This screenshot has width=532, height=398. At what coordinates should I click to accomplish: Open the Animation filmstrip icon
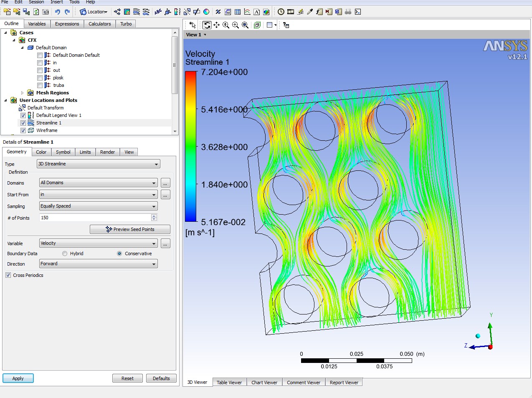tap(291, 12)
